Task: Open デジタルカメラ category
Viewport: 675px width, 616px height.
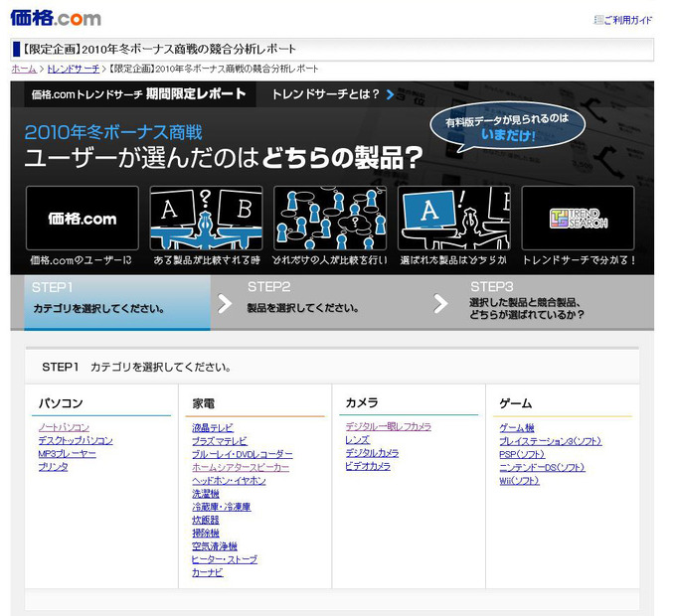Action: [x=372, y=453]
